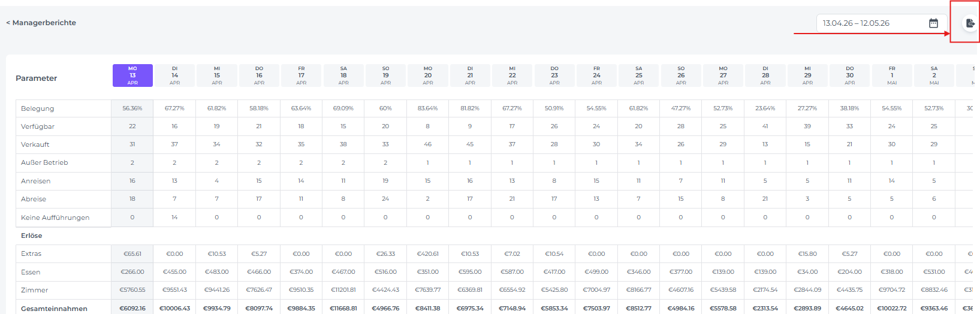
Task: Pick Sunday 19 April date header
Action: click(x=385, y=76)
